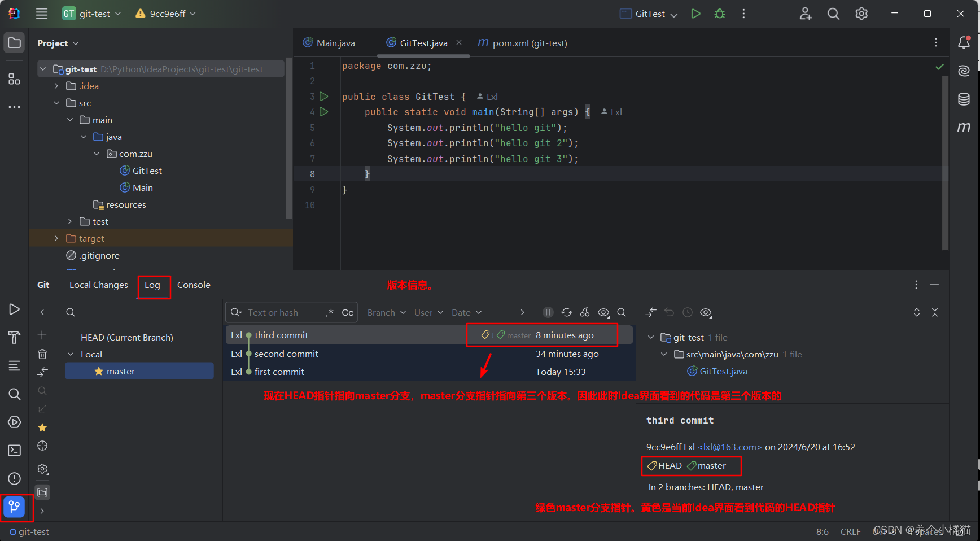Open the Problems tool window
Screen dimensions: 980x541
tap(14, 478)
